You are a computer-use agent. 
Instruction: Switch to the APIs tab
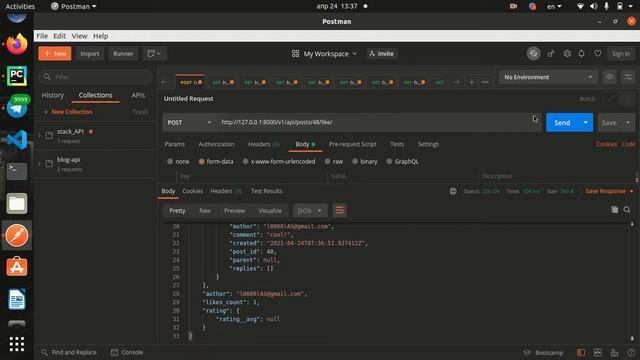[138, 95]
